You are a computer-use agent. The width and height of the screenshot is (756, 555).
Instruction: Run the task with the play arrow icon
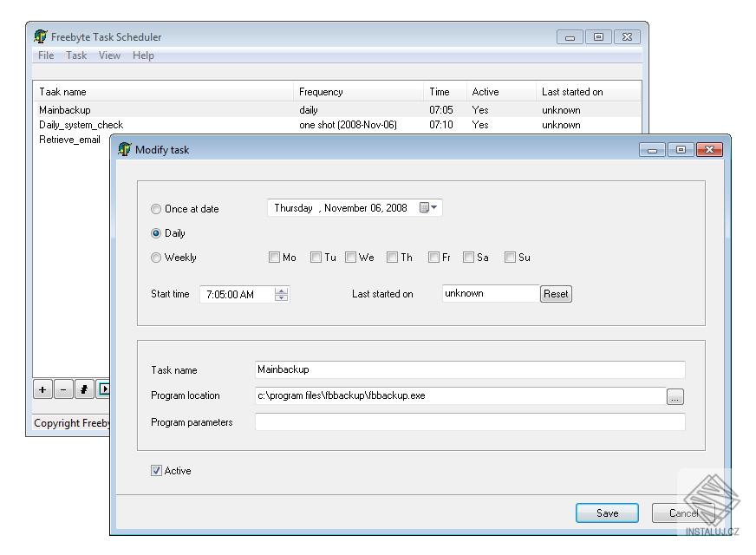pyautogui.click(x=103, y=388)
